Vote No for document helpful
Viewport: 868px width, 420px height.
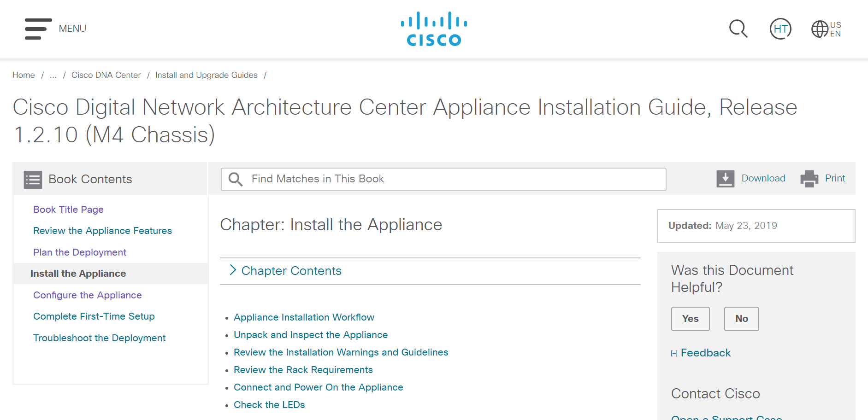coord(741,319)
